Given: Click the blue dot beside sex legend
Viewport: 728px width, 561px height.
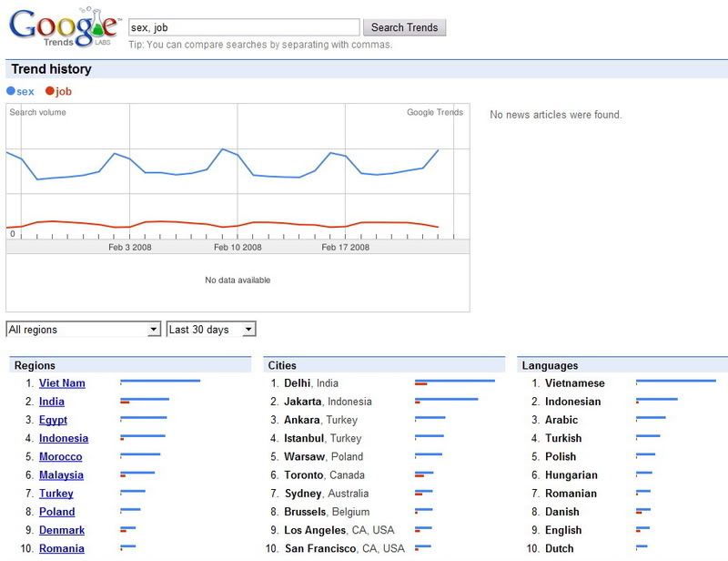Looking at the screenshot, I should coord(11,91).
